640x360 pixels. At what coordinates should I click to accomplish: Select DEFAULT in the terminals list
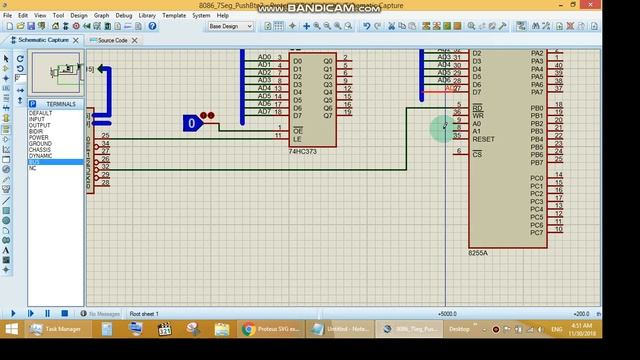click(56, 113)
